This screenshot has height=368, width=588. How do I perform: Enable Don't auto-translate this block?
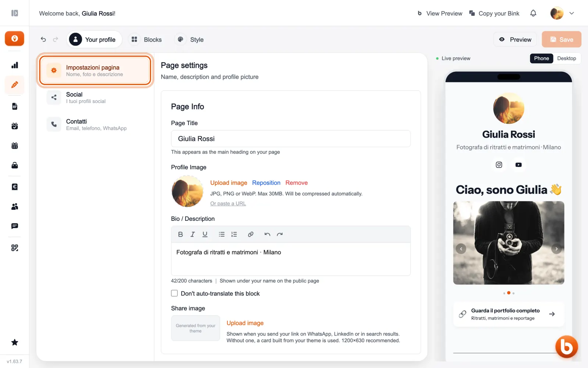tap(175, 293)
